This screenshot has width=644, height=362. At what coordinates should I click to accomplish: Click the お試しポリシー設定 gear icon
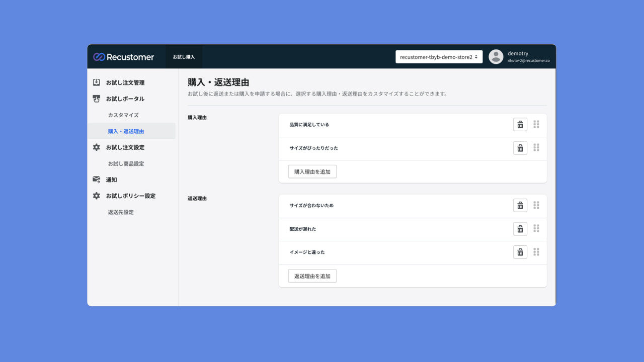tap(97, 196)
